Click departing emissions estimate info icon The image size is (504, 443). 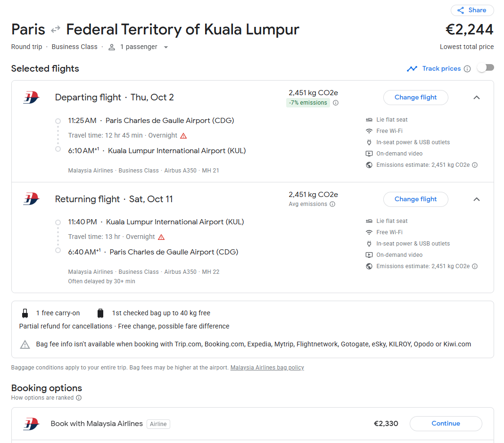coord(475,165)
